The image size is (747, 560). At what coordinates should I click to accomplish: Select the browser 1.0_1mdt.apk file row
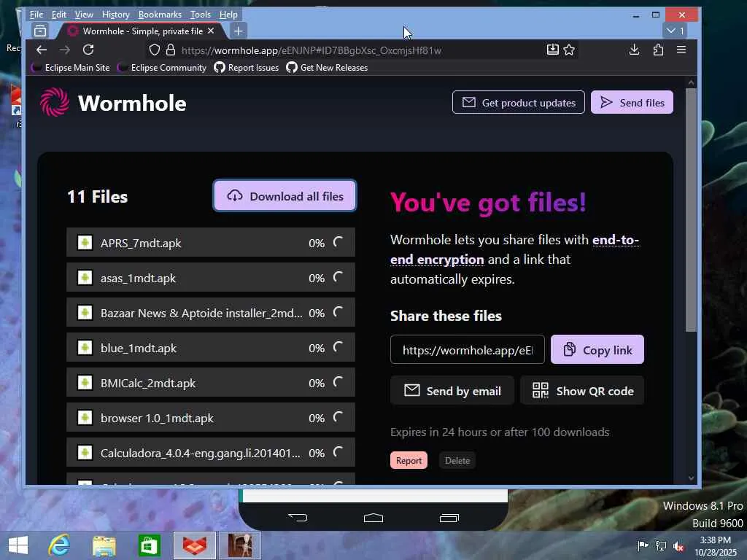pos(211,418)
